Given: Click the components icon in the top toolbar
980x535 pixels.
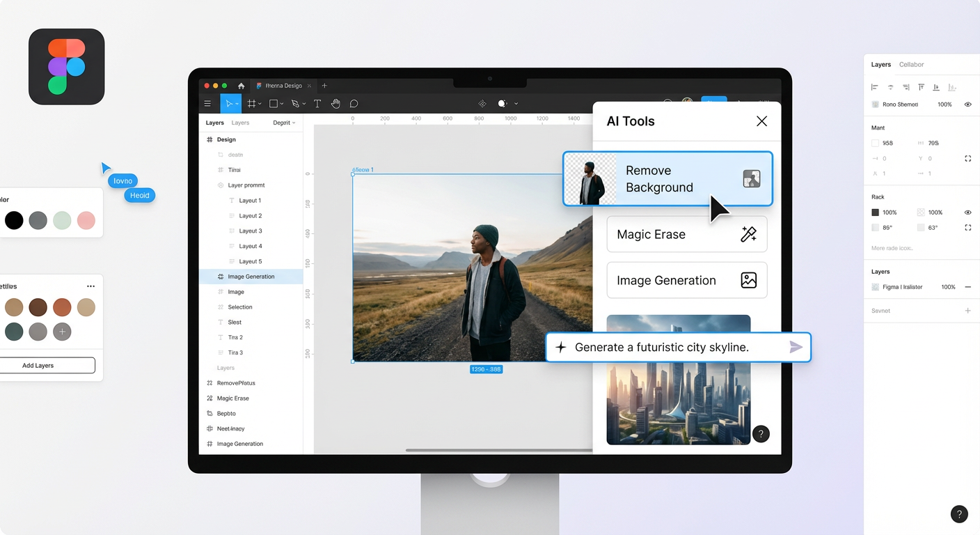Looking at the screenshot, I should (x=482, y=104).
